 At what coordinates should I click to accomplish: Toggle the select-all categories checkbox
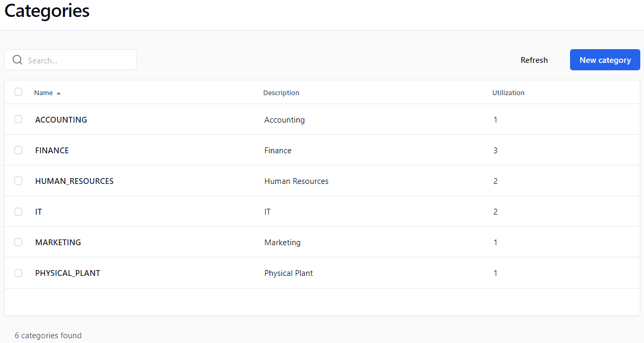(x=18, y=92)
